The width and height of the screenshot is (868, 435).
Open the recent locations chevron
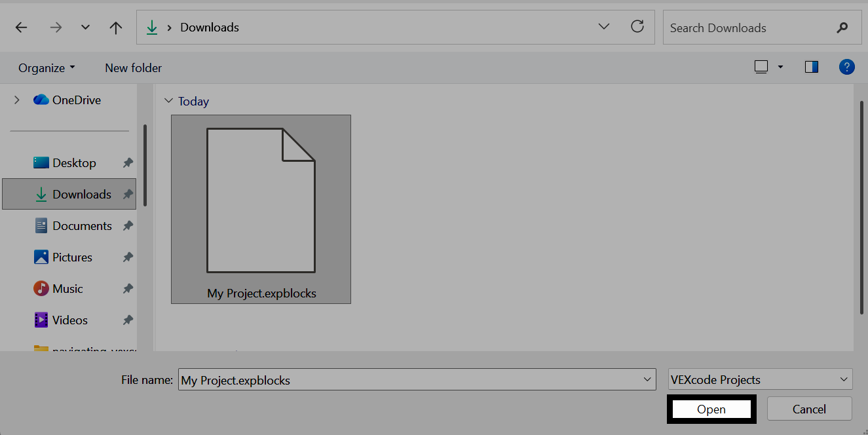(x=85, y=28)
